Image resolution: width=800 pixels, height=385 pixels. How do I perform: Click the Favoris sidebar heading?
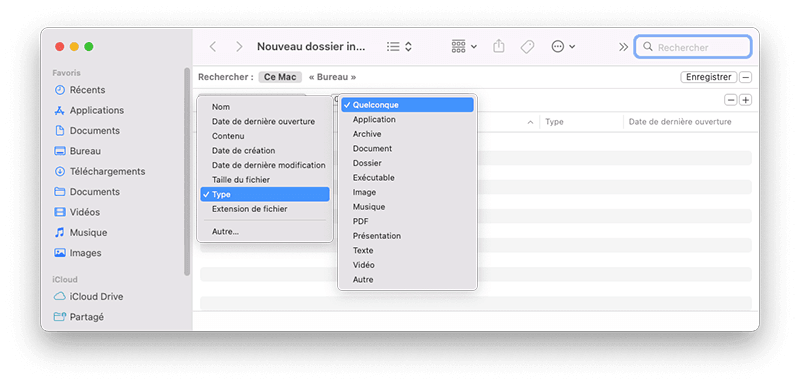pos(66,73)
